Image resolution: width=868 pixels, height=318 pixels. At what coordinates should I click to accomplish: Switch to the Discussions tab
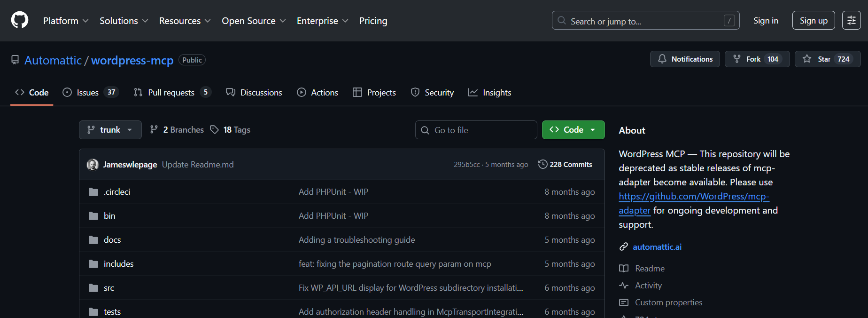pyautogui.click(x=254, y=93)
